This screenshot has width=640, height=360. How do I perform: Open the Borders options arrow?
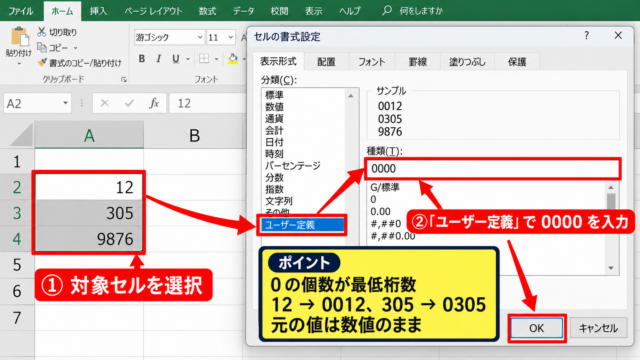click(x=216, y=59)
